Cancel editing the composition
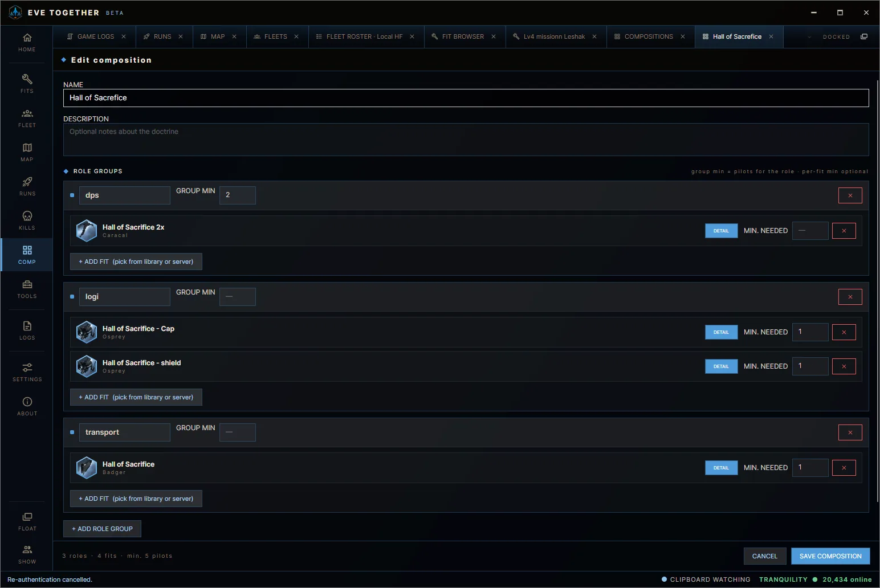The image size is (880, 588). 765,556
